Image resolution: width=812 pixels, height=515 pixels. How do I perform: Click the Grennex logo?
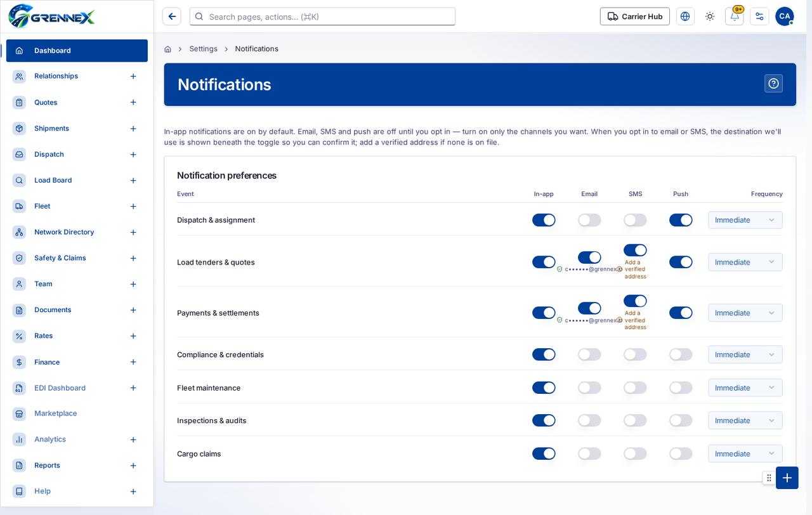pos(51,16)
